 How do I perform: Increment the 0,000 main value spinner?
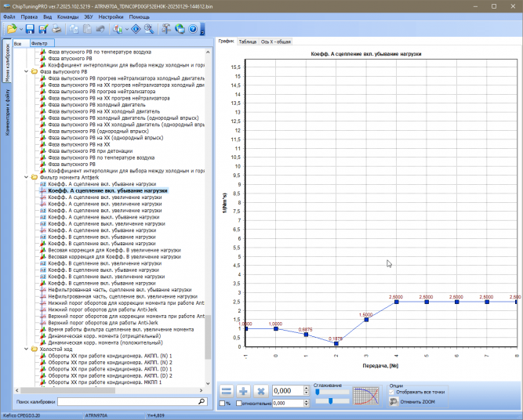[307, 389]
